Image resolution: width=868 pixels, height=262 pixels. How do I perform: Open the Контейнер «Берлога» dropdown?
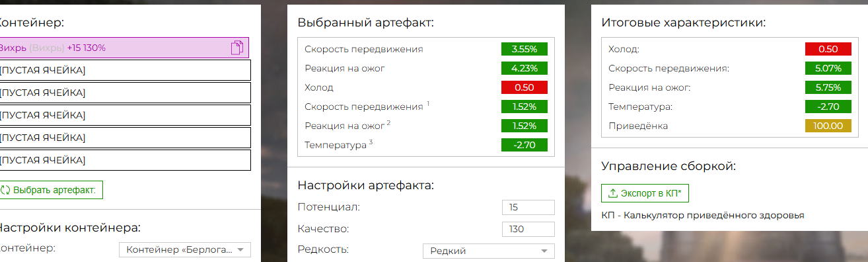point(185,249)
